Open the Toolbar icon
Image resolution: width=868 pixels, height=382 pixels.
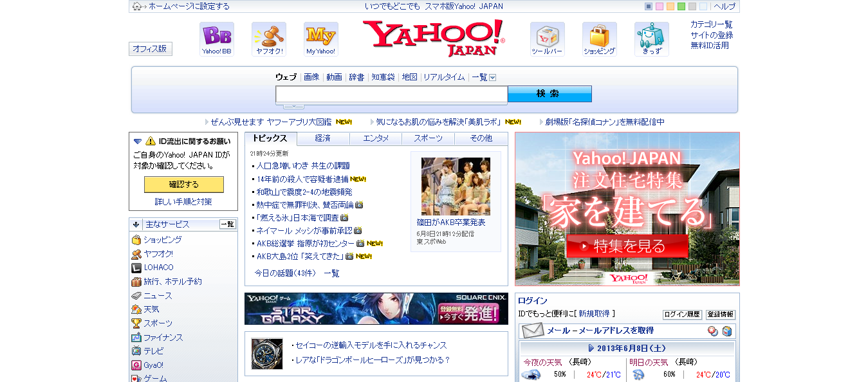tap(548, 39)
